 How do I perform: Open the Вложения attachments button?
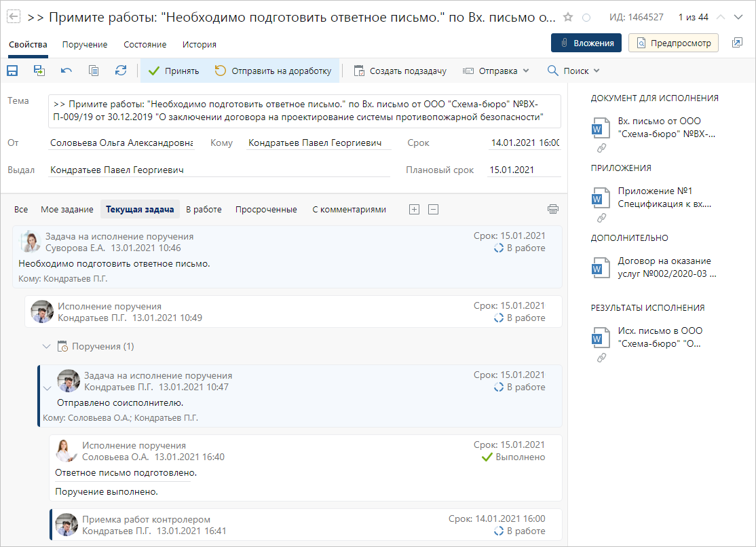(x=586, y=43)
